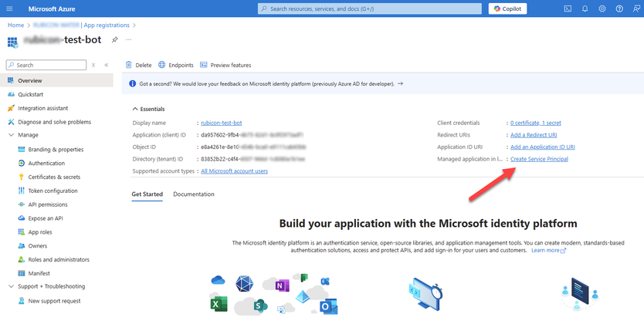
Task: Click the Roles and administrators icon
Action: coord(22,259)
